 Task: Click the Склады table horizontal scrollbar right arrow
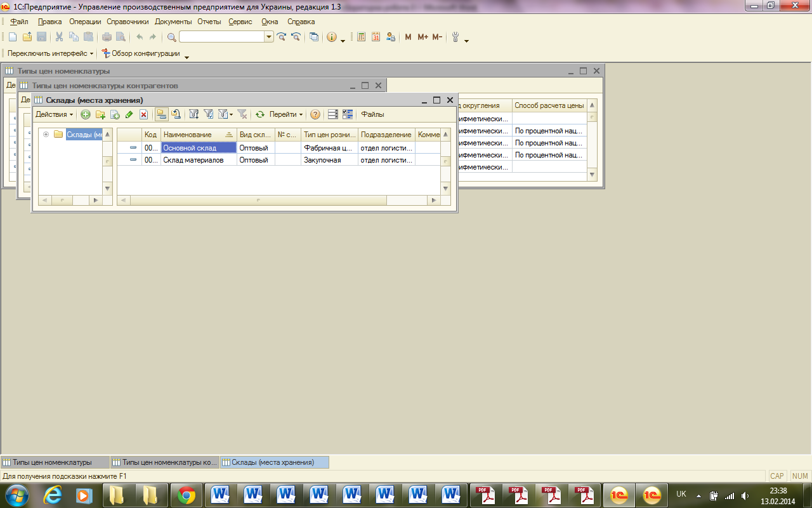coord(434,200)
